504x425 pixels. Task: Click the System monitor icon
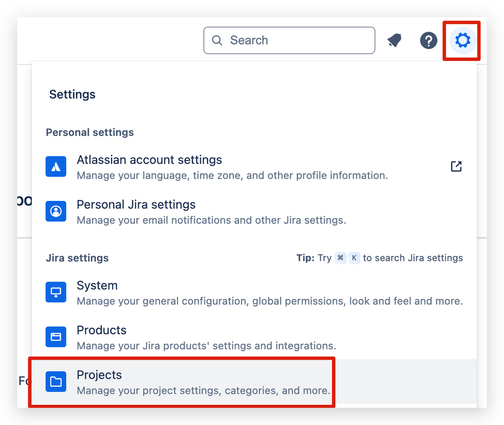click(56, 292)
